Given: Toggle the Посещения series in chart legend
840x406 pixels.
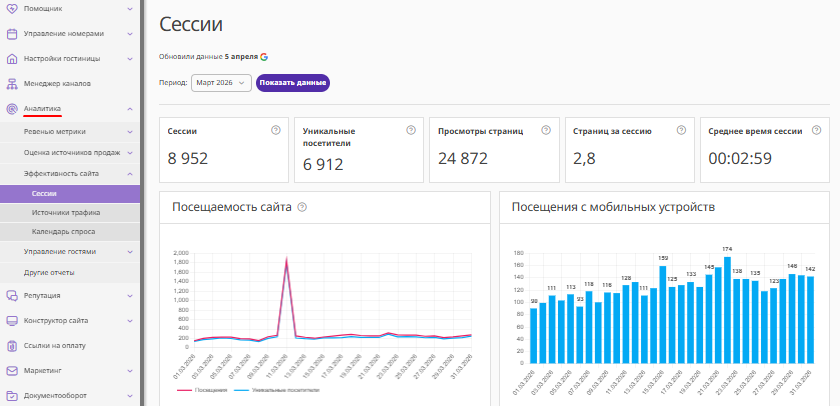Looking at the screenshot, I should (x=206, y=389).
